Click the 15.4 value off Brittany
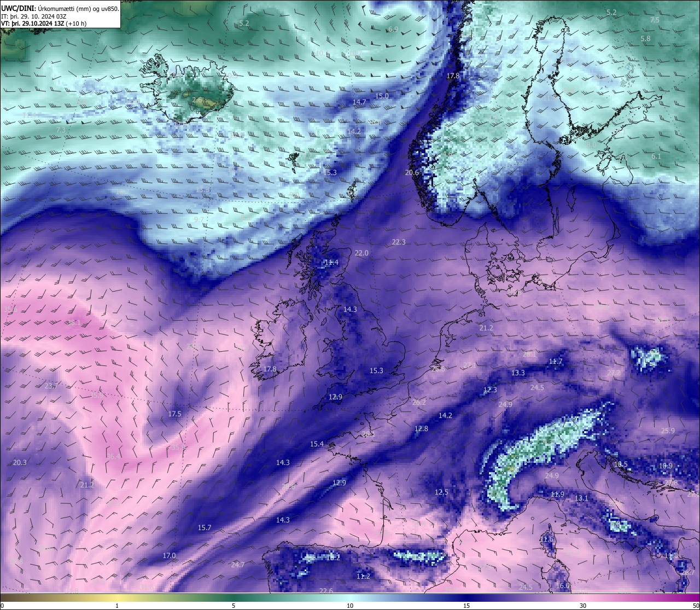 (317, 444)
